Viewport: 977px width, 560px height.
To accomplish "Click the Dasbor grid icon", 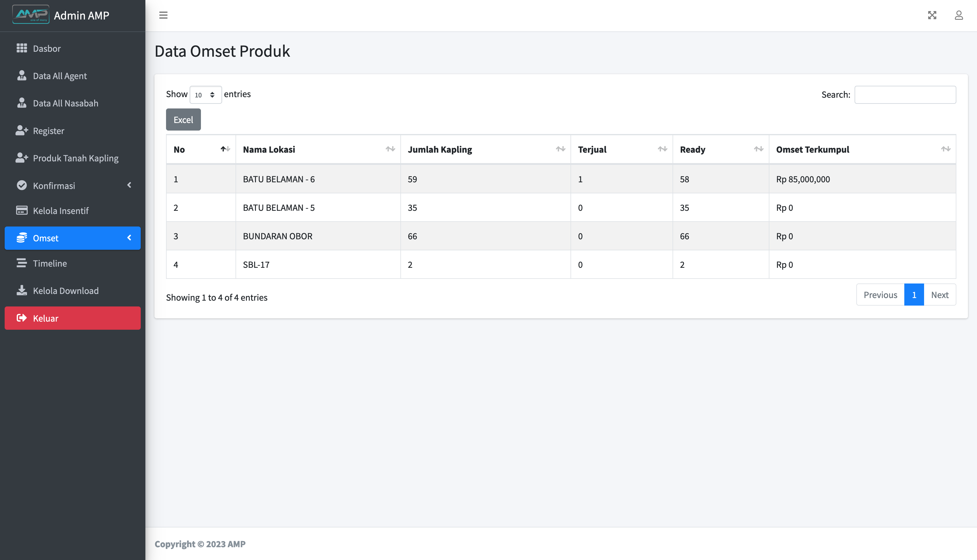I will [x=22, y=48].
